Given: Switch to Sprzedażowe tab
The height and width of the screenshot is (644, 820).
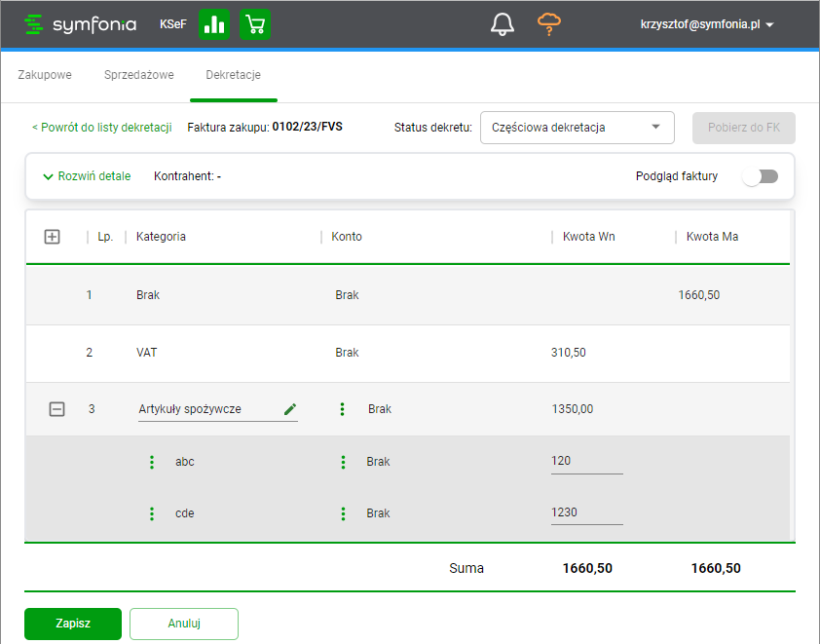Looking at the screenshot, I should point(139,75).
